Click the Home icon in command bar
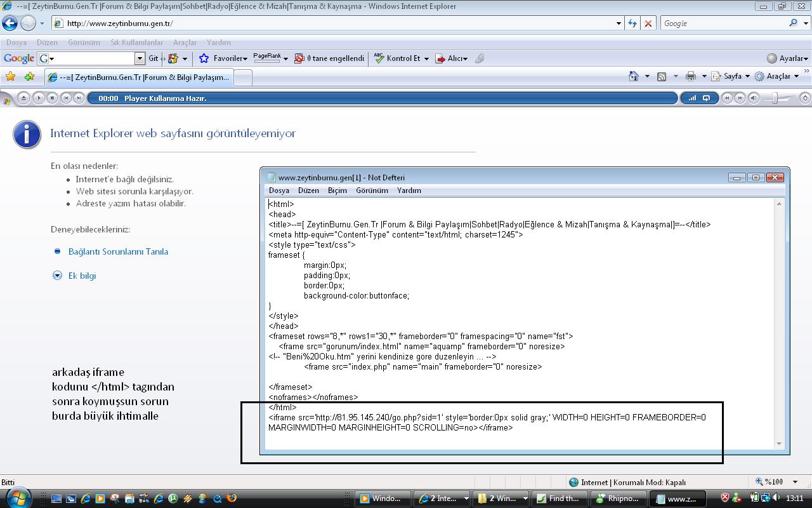 [x=633, y=76]
